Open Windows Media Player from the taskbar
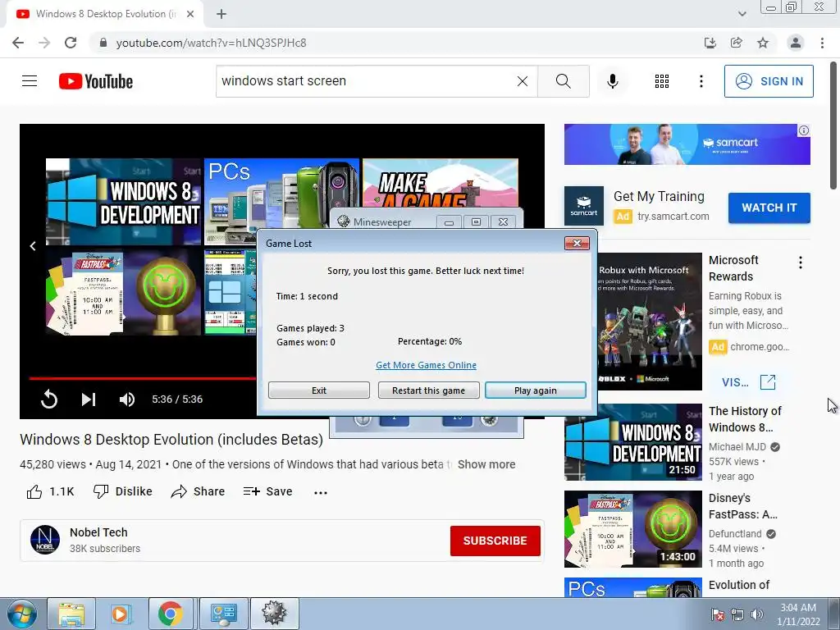The height and width of the screenshot is (630, 840). 121,614
